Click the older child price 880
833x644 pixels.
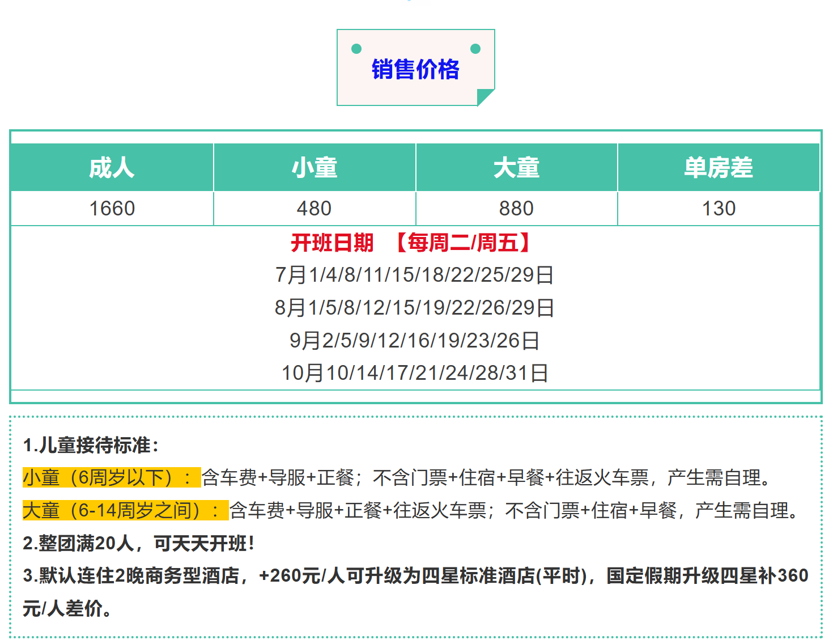coord(516,209)
